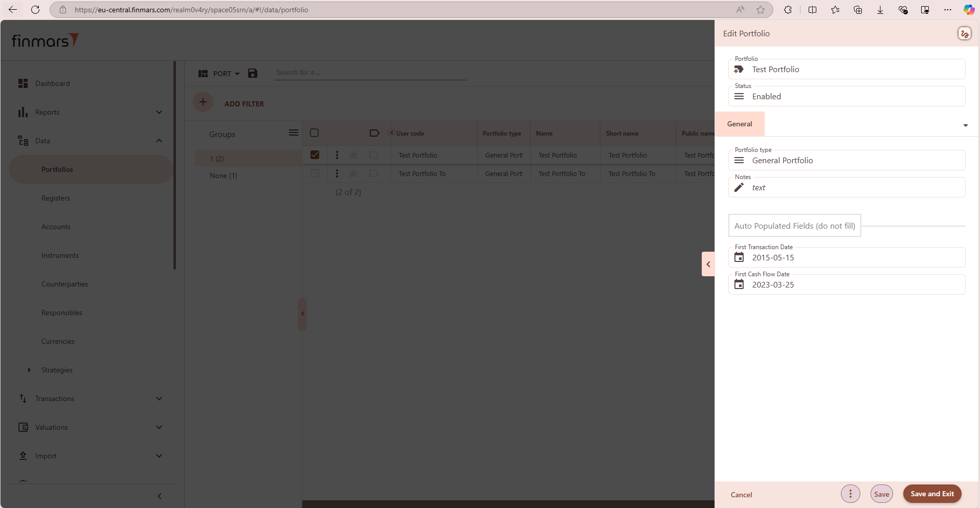This screenshot has height=508, width=980.
Task: Open calendar picker for First Transaction Date
Action: coord(739,257)
